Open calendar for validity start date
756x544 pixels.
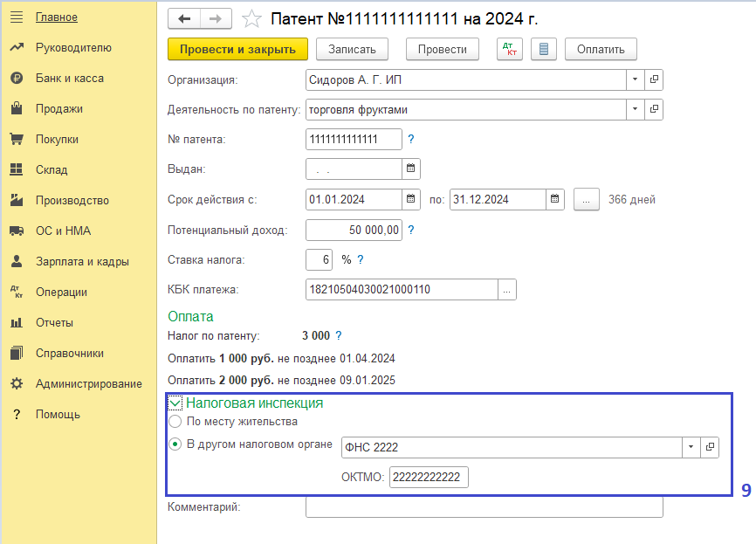tap(411, 199)
